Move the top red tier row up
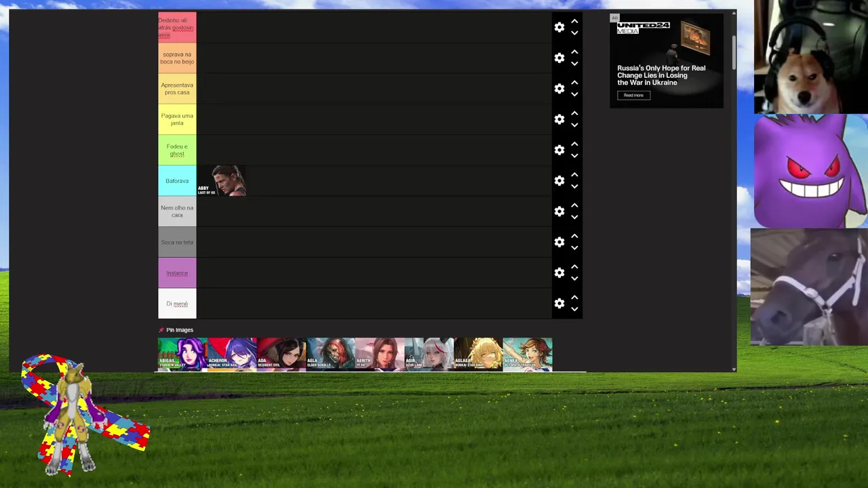This screenshot has width=868, height=488. pyautogui.click(x=574, y=21)
